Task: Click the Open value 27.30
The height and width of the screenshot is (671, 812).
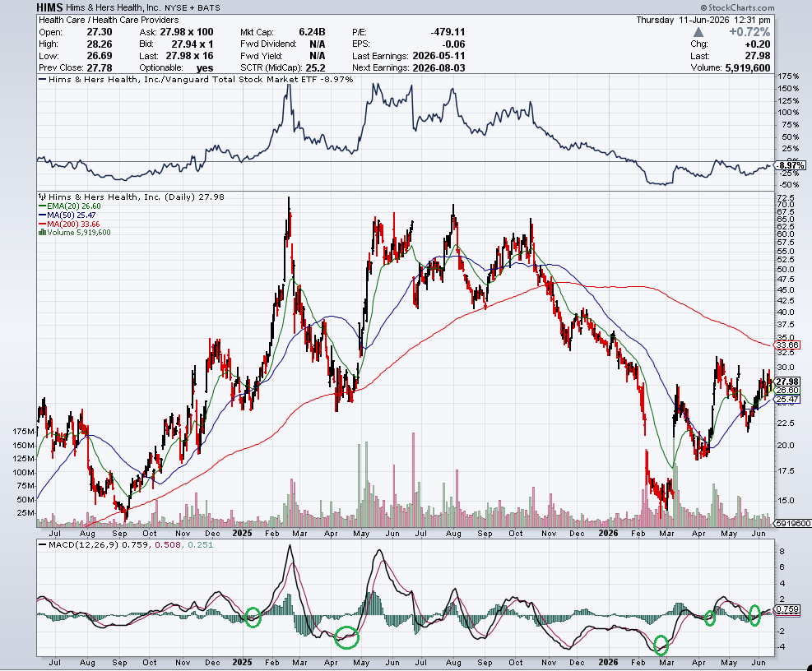Action: tap(100, 32)
